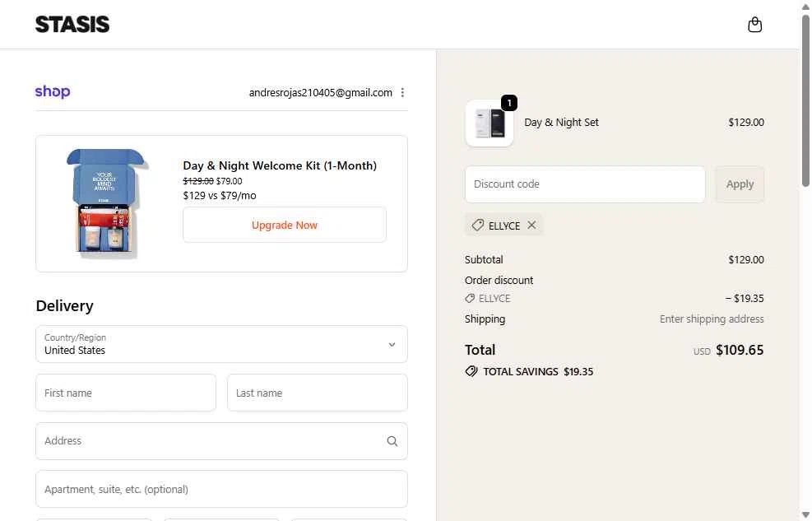
Task: Open the Shop Pay logo
Action: [53, 91]
